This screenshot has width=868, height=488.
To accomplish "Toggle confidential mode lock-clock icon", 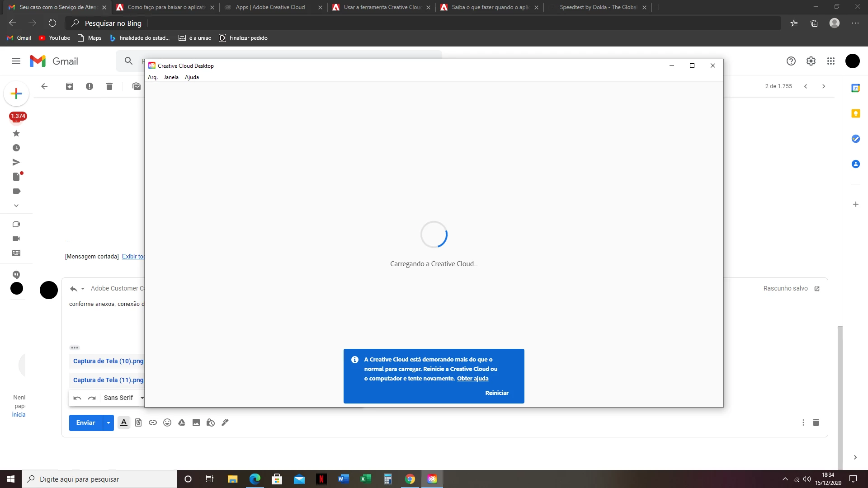I will [x=211, y=422].
